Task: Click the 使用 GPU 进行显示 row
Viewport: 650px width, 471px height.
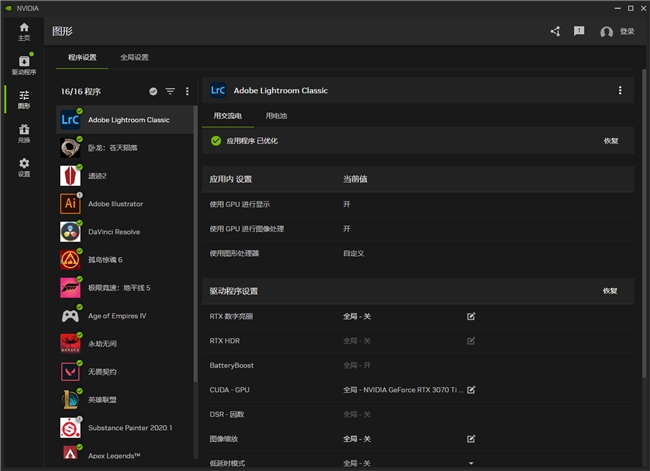Action: pyautogui.click(x=418, y=204)
